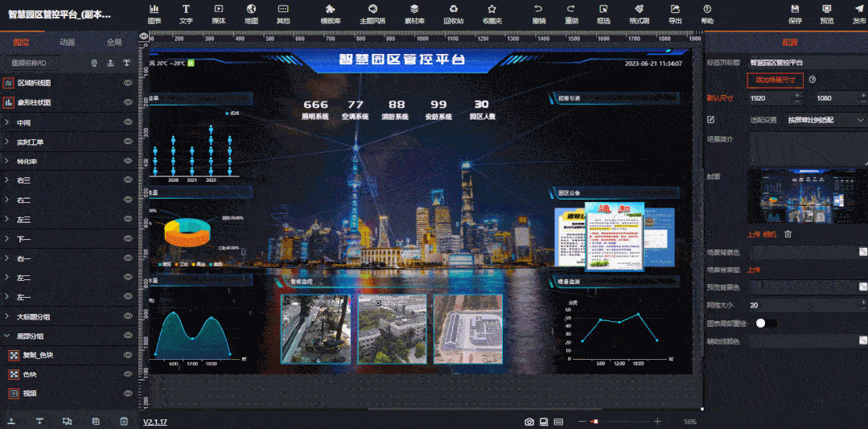Click the 添加场景尺寸 button
Screen dimensions: 868x429
tap(775, 80)
